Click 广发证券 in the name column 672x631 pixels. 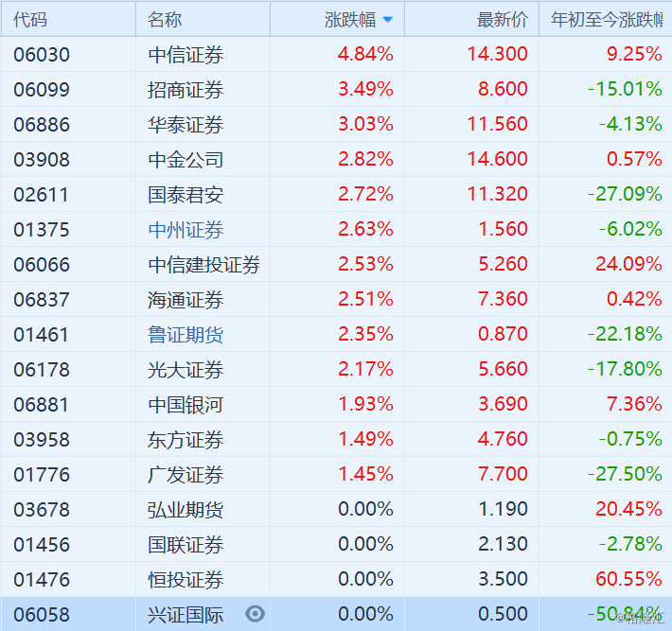[186, 475]
